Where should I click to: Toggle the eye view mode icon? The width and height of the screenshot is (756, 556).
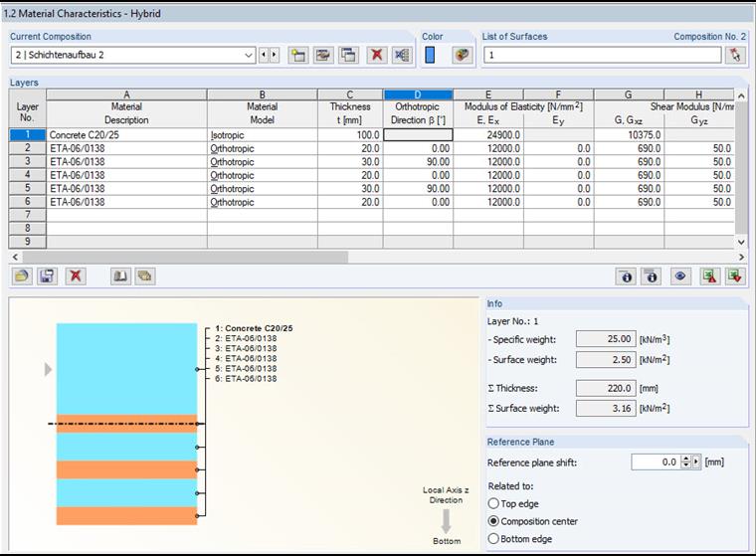point(680,277)
